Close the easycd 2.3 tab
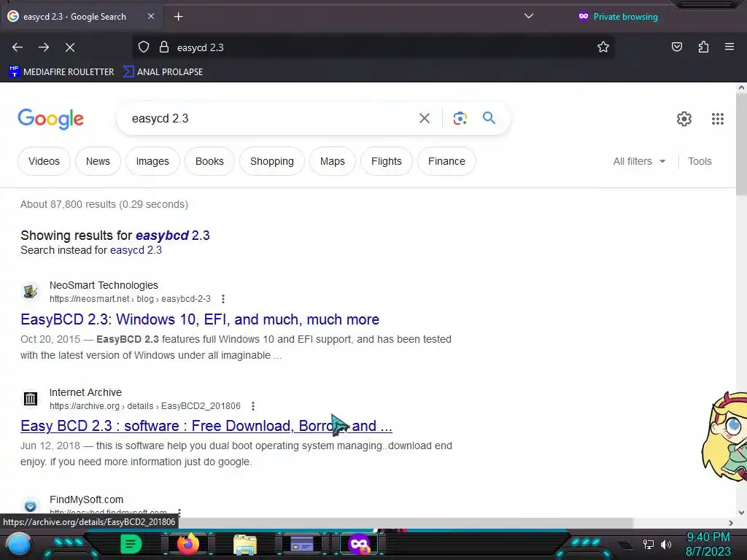Image resolution: width=747 pixels, height=560 pixels. 150,16
